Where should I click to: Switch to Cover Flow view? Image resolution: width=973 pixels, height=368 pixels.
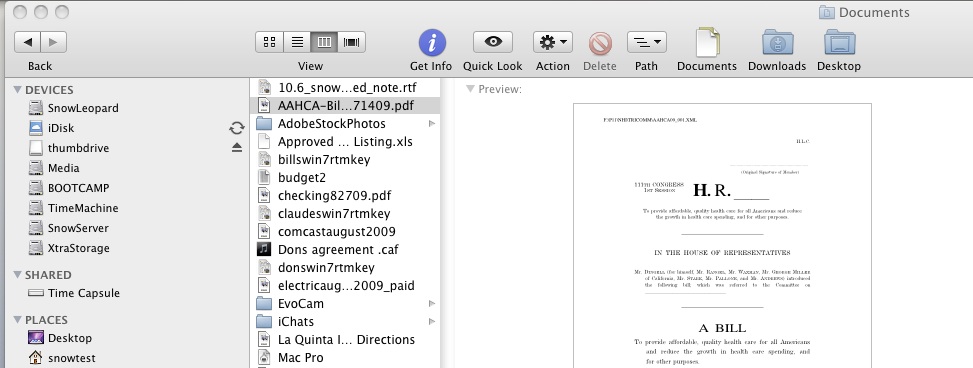tap(352, 42)
